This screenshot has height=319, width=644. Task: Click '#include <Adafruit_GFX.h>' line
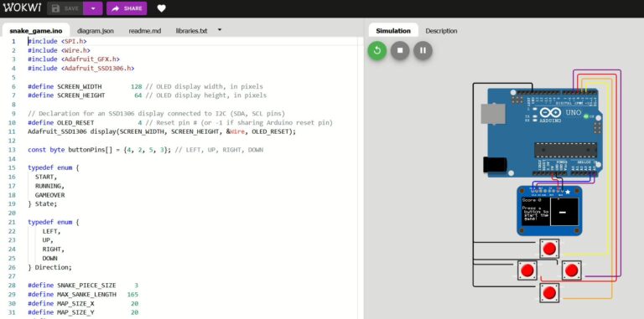point(74,59)
